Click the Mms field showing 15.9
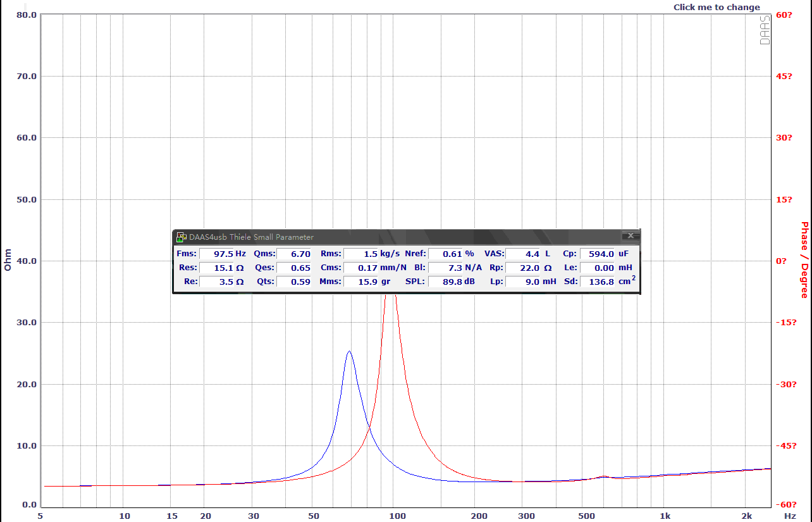This screenshot has width=812, height=522. pos(360,282)
